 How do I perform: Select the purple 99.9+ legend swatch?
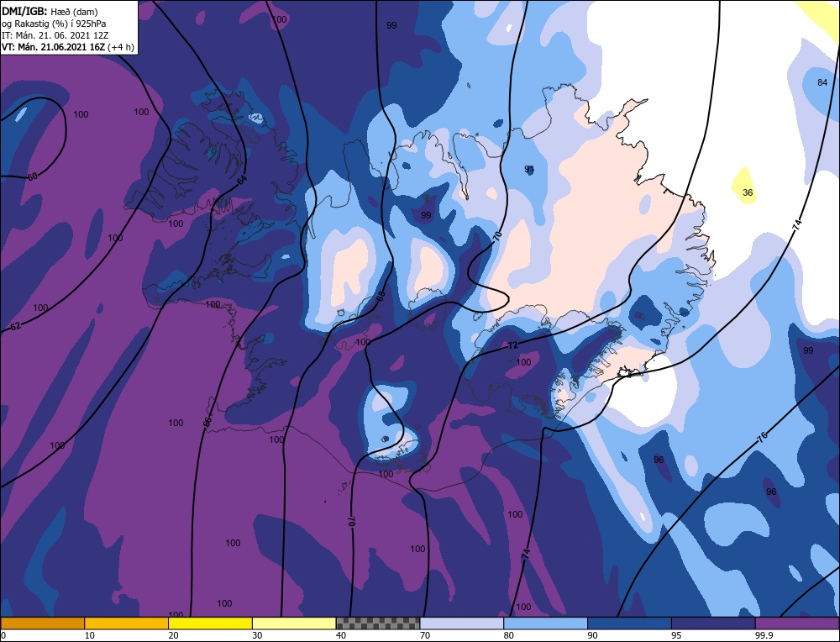[797, 624]
